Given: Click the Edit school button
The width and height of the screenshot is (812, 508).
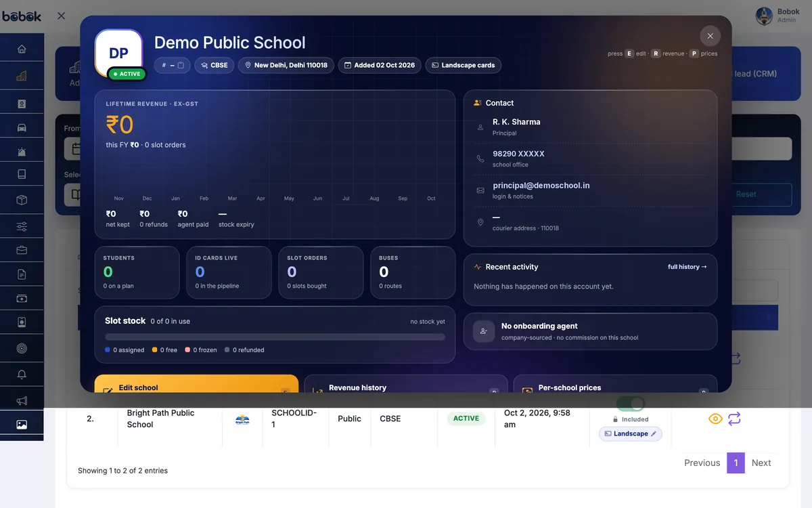Looking at the screenshot, I should click(x=196, y=384).
